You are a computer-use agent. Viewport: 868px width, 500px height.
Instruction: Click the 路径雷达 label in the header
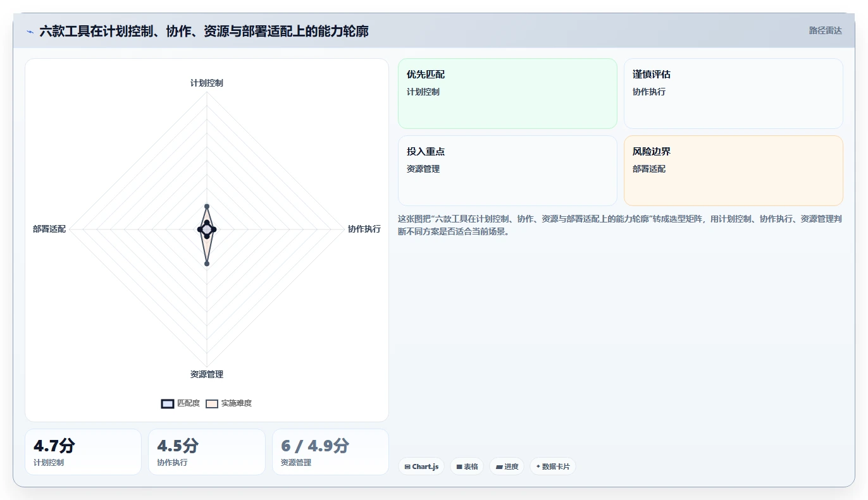point(825,30)
